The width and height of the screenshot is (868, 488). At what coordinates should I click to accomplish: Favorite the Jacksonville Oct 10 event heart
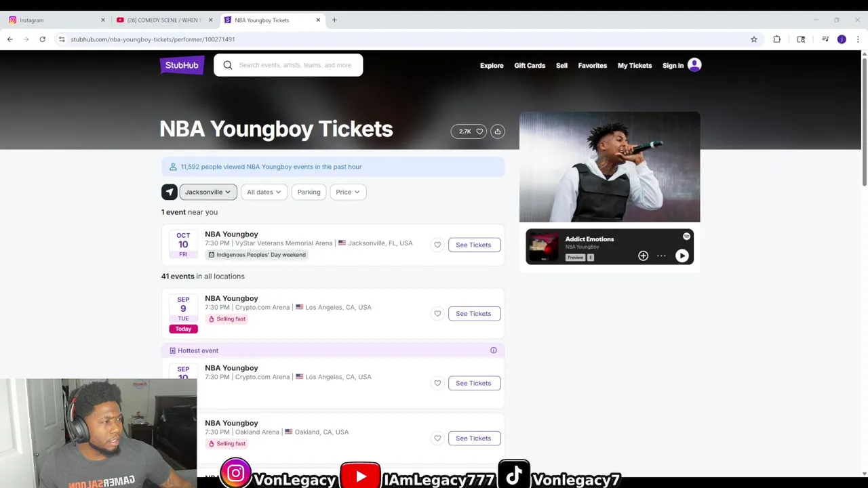point(437,245)
